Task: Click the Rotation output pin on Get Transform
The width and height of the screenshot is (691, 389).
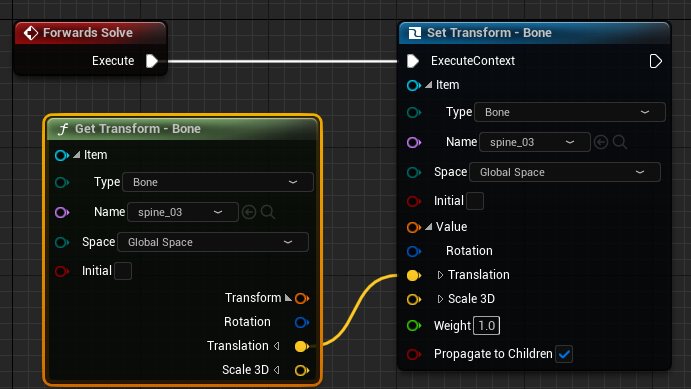Action: [302, 322]
